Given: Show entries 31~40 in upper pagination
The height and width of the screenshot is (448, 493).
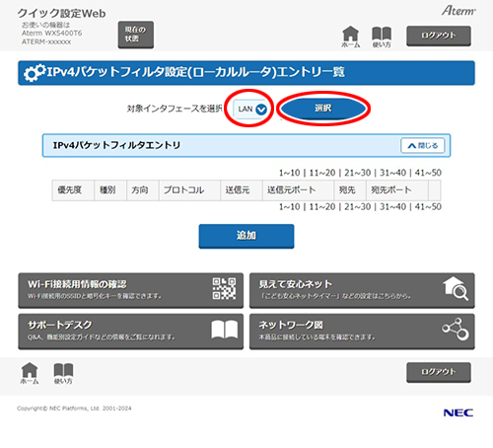Looking at the screenshot, I should point(392,173).
